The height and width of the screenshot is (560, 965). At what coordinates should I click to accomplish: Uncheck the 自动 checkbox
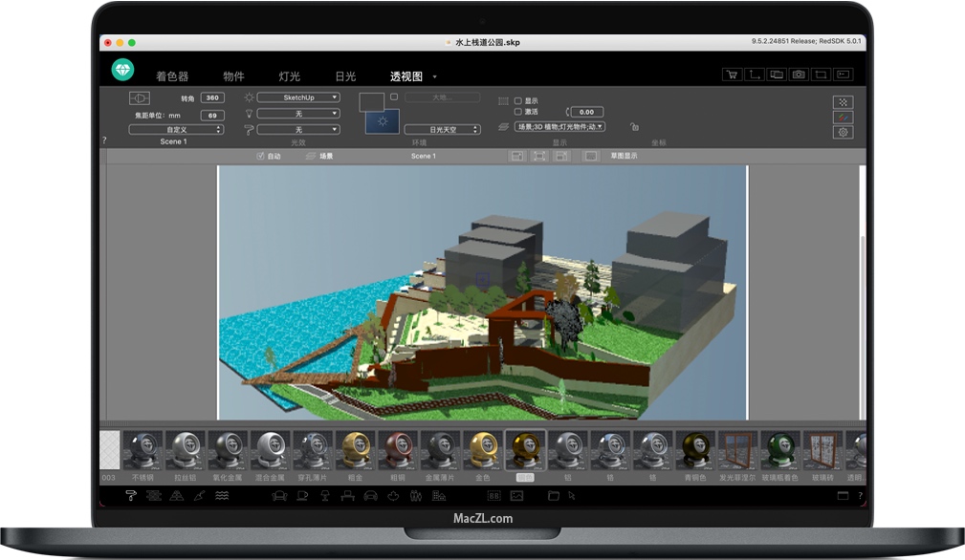click(260, 156)
